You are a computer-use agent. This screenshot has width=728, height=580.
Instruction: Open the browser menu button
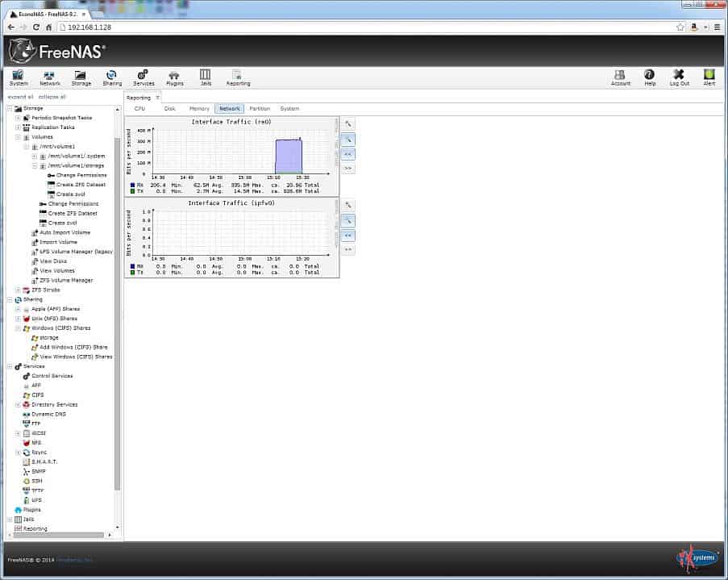point(717,27)
